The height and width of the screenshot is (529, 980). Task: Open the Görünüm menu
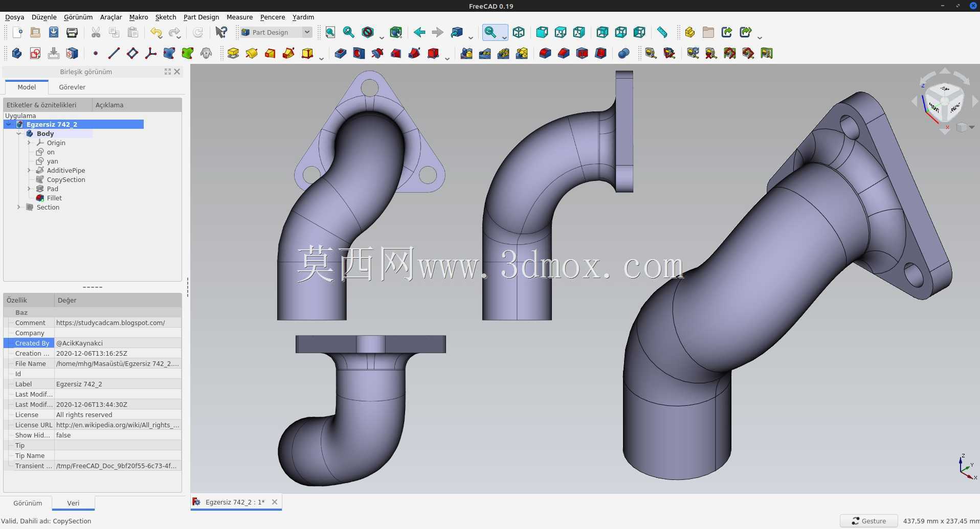click(78, 17)
